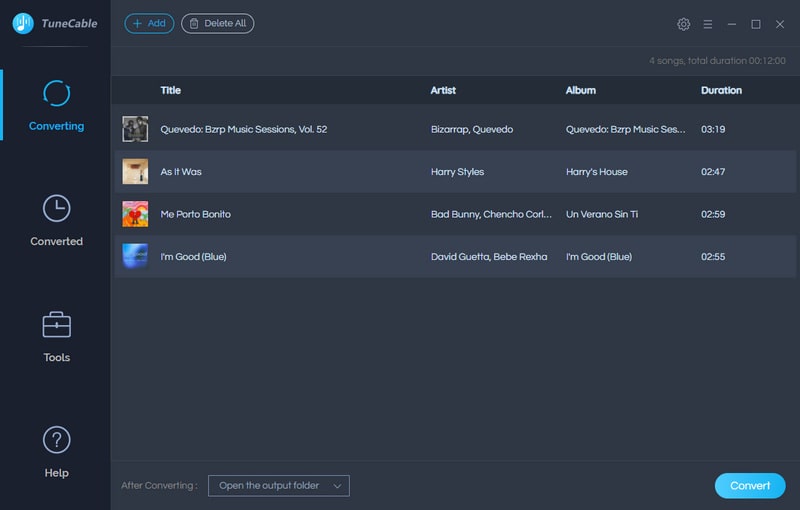Viewport: 800px width, 510px height.
Task: Click the I'm Good (Blue) cover thumbnail
Action: click(135, 257)
